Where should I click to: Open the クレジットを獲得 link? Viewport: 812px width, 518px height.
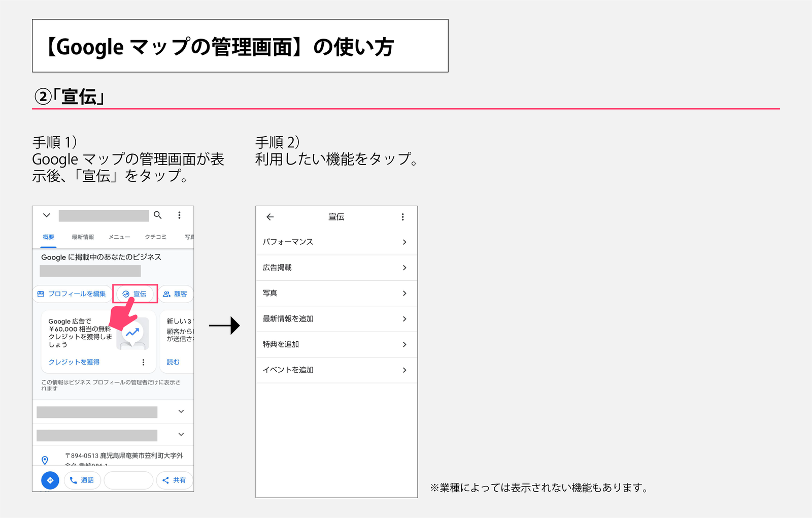point(74,362)
